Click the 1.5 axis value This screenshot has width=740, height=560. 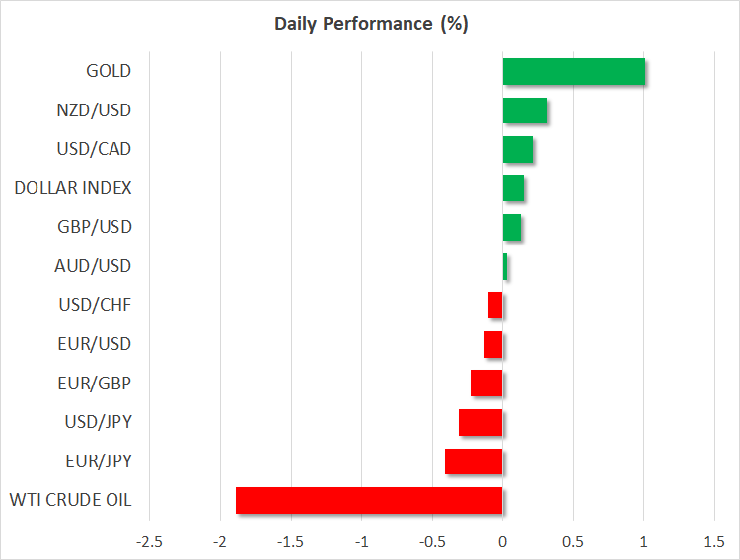714,542
